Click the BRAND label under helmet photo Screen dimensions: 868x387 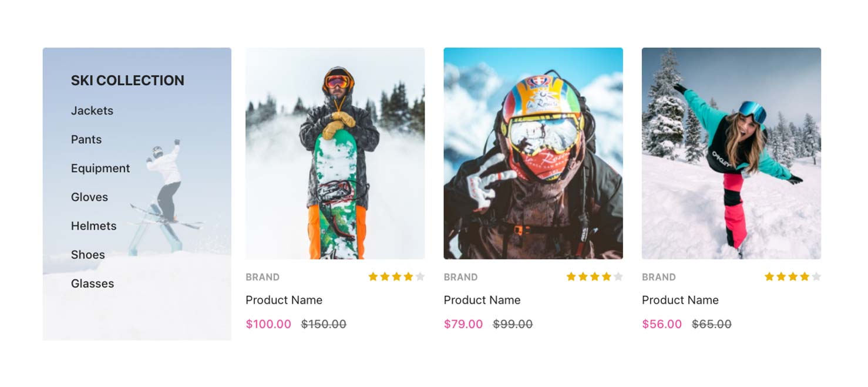[460, 277]
